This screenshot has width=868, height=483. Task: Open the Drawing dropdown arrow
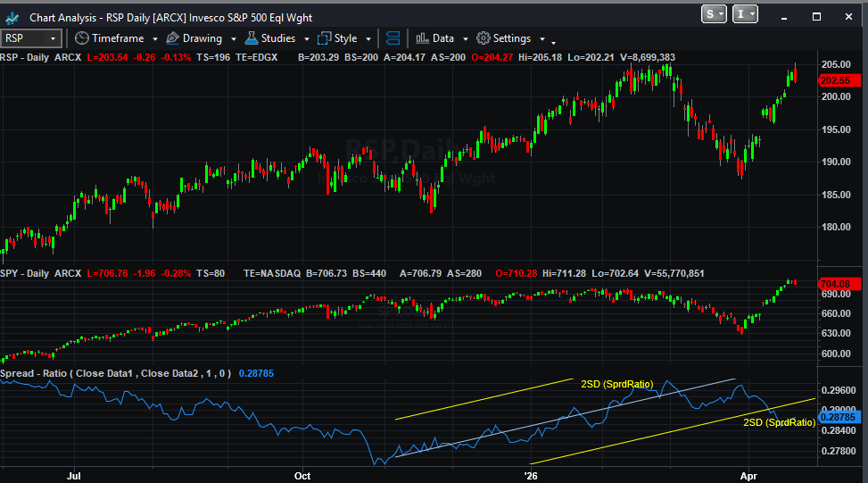234,38
